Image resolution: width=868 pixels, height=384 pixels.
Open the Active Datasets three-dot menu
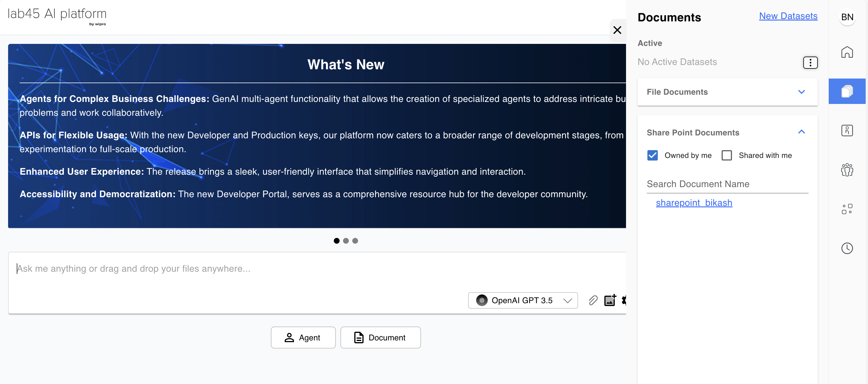[x=810, y=62]
